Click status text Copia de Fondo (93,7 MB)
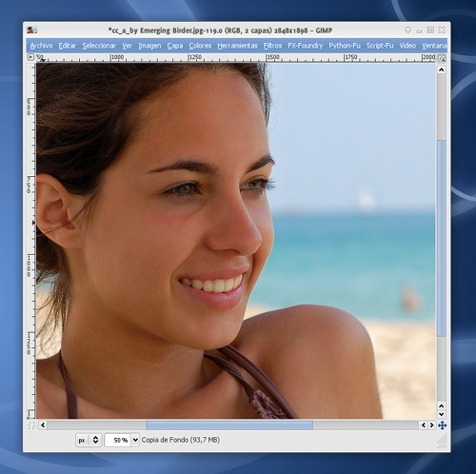Viewport: 476px width, 474px height. pyautogui.click(x=181, y=440)
